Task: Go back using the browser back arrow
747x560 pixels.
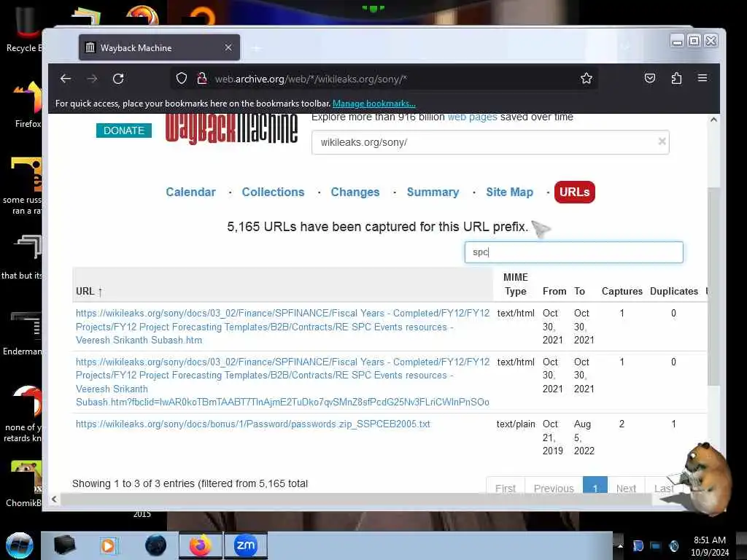Action: 66,79
